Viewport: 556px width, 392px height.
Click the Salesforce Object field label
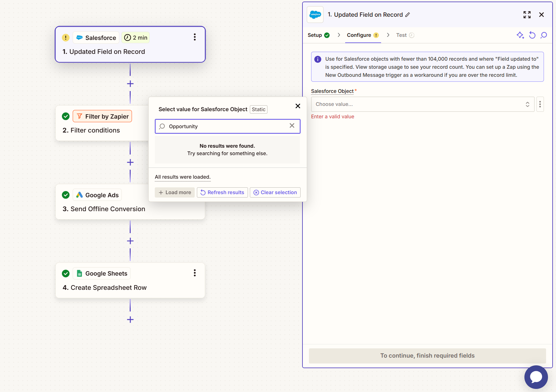click(x=332, y=91)
